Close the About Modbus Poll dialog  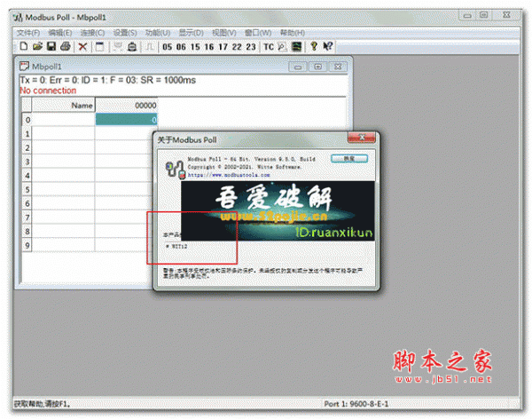coord(362,138)
